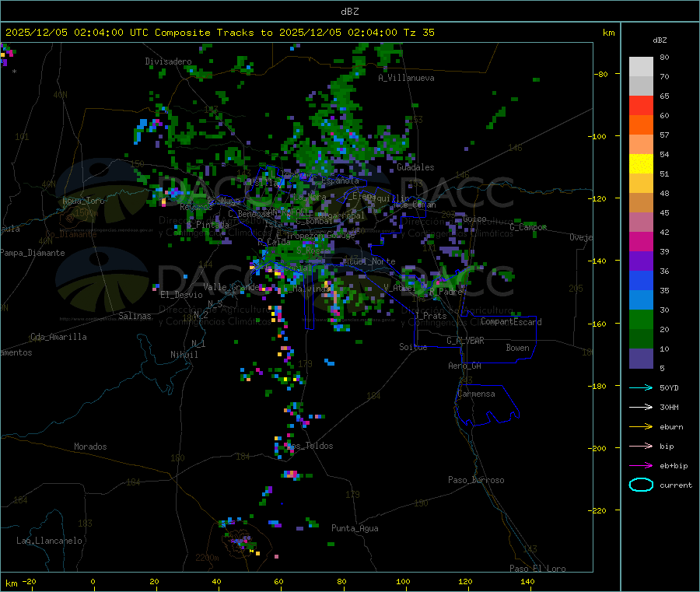Click the Nihuil map label

(x=184, y=355)
